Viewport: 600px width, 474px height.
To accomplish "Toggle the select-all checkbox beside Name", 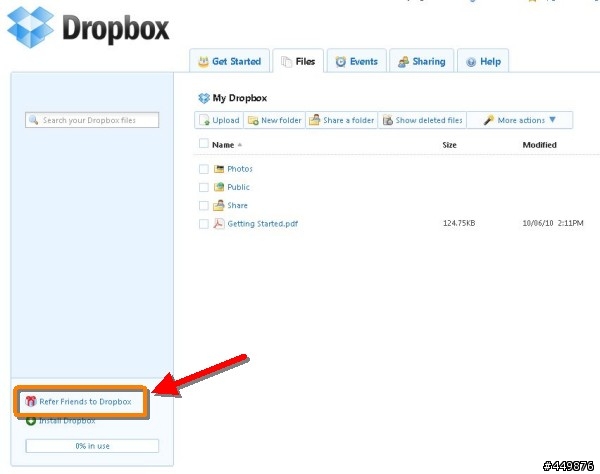I will point(204,144).
